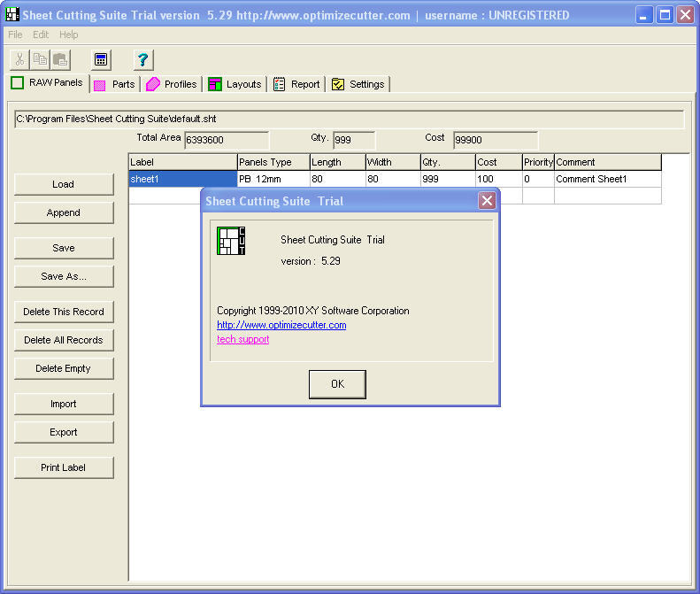This screenshot has height=594, width=700.
Task: Click OK in the About dialog
Action: 337,384
